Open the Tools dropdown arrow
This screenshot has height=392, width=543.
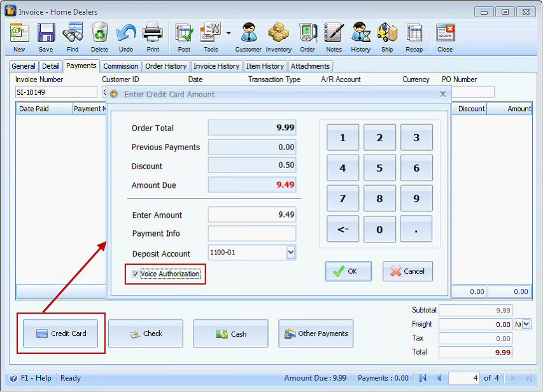pos(229,33)
